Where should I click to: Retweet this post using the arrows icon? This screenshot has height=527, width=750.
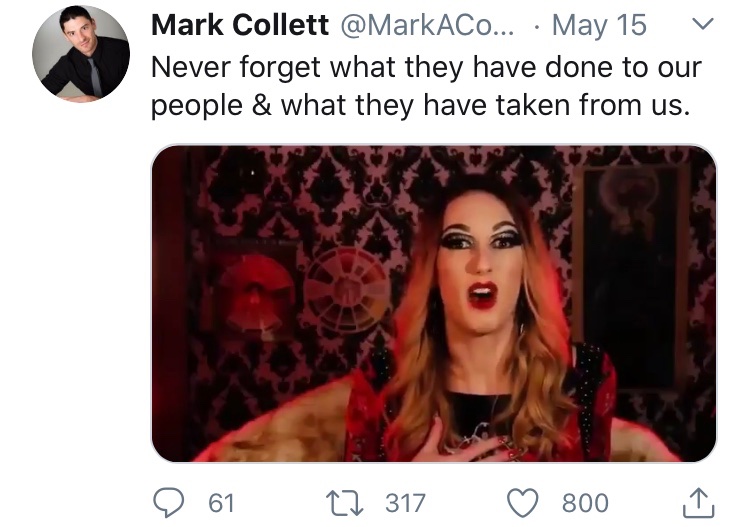click(344, 503)
